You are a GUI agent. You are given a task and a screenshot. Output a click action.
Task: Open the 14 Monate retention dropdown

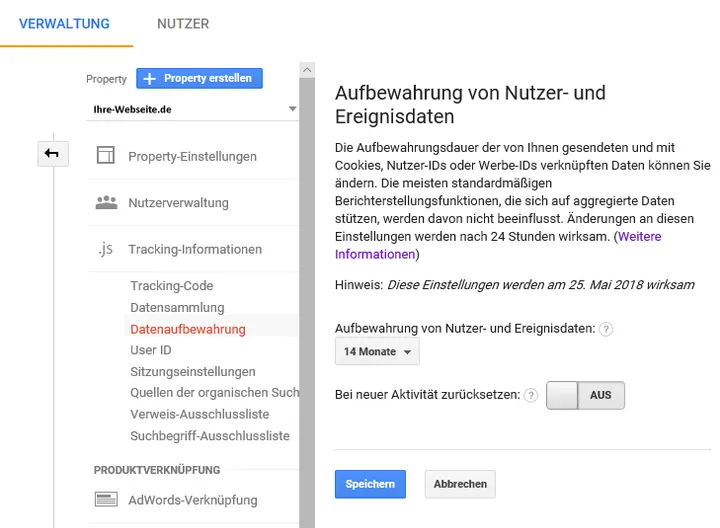coord(377,352)
